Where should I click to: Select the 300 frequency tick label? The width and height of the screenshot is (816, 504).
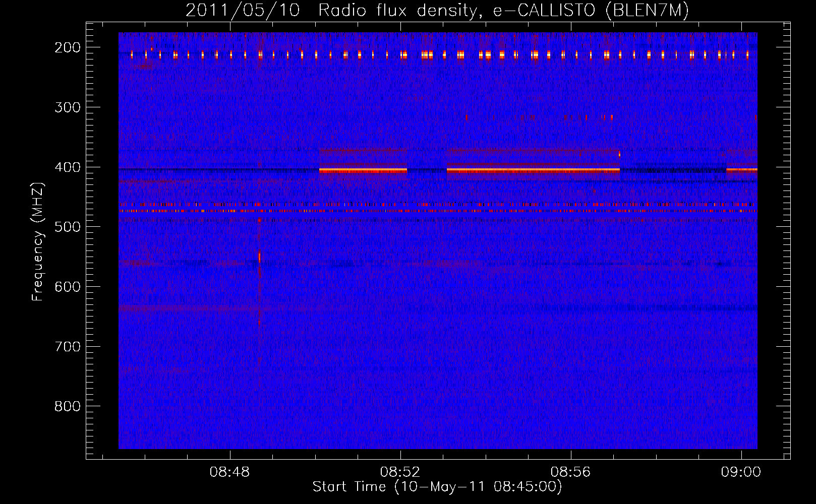(x=68, y=107)
